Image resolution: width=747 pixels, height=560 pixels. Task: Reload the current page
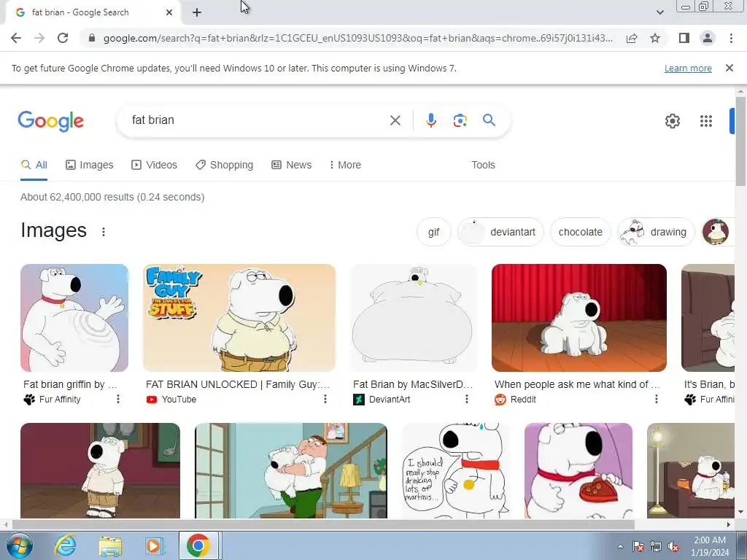click(x=63, y=38)
